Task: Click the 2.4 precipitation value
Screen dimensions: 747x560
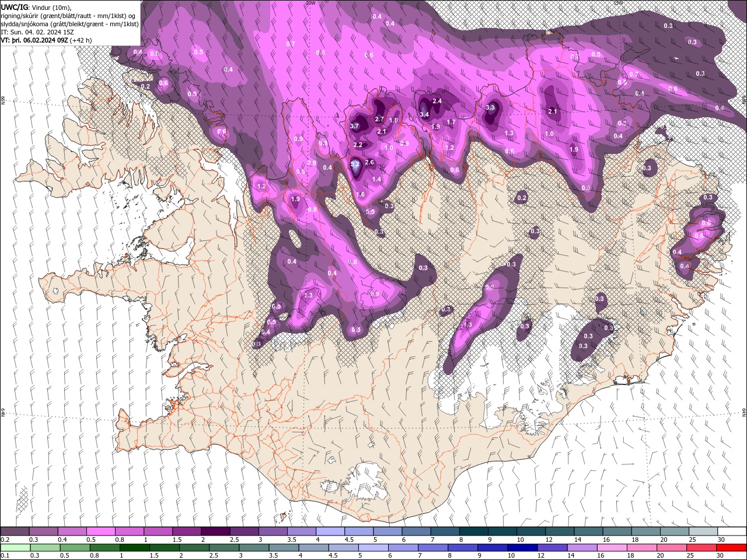Action: (437, 101)
